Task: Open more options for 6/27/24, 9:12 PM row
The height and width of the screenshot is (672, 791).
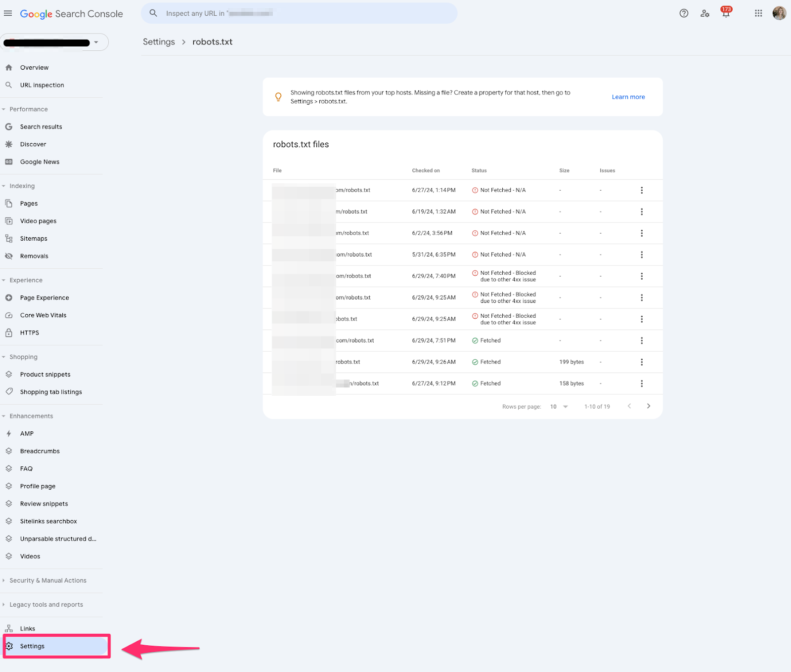Action: coord(642,383)
